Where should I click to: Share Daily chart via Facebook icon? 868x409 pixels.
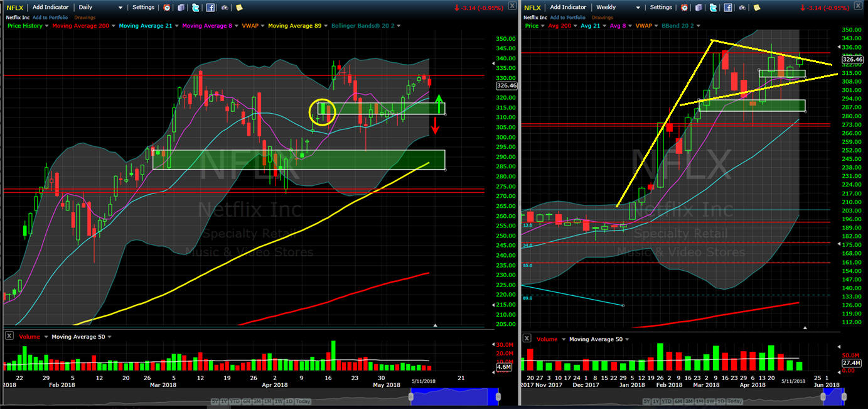coord(210,8)
